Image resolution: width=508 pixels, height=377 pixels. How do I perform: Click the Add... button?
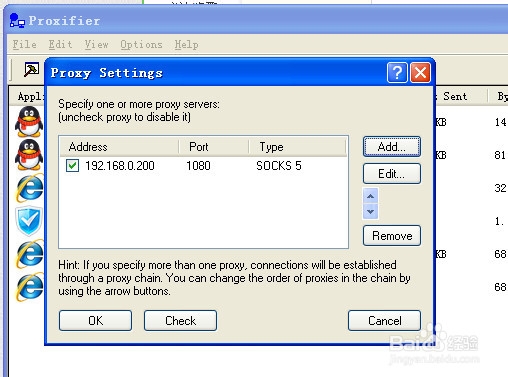point(392,146)
